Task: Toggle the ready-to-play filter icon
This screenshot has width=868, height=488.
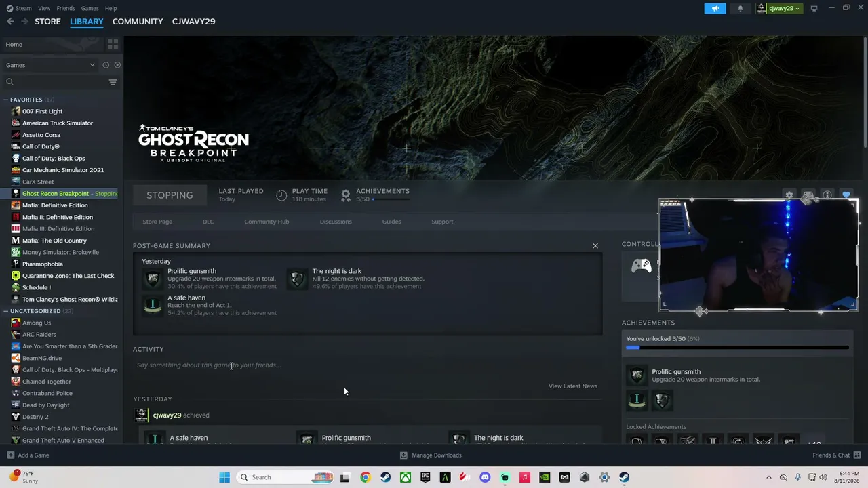Action: tap(117, 65)
